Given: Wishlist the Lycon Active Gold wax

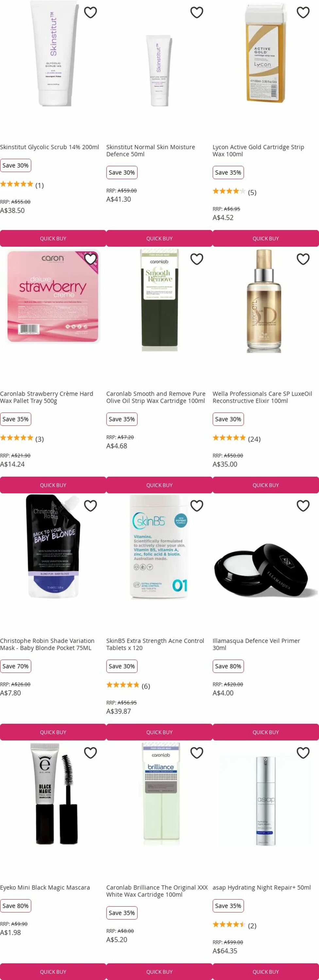Looking at the screenshot, I should tap(303, 12).
